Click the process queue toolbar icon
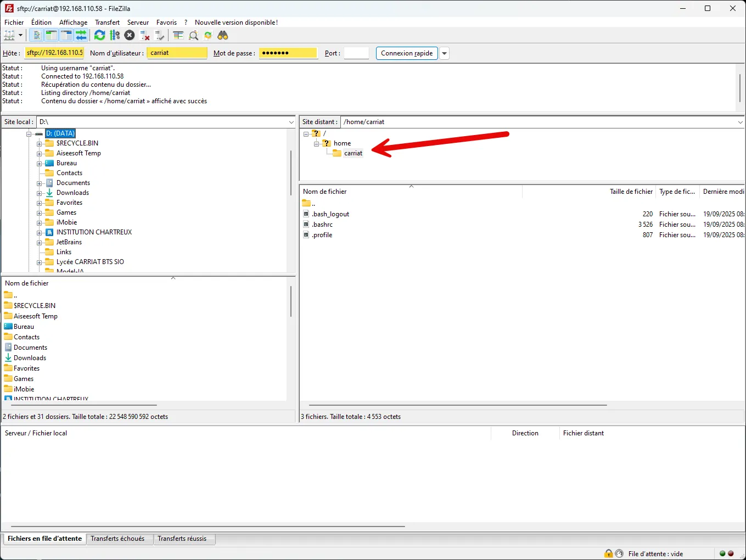The height and width of the screenshot is (560, 746). point(115,35)
